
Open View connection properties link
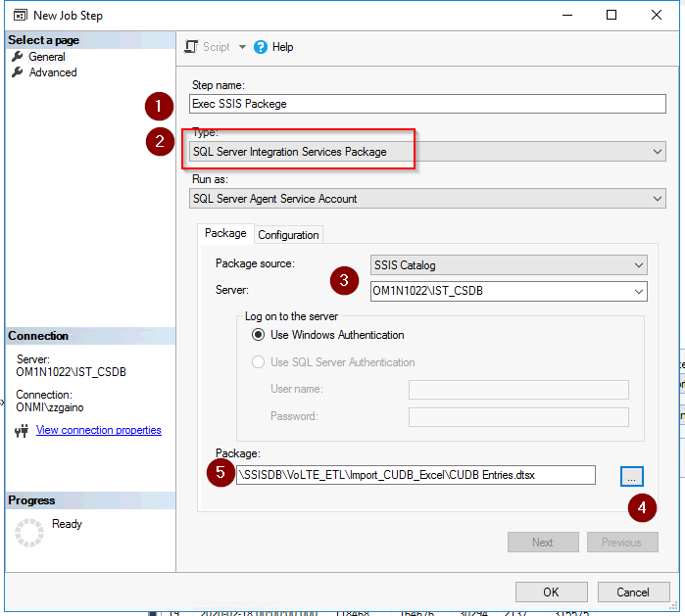click(x=99, y=430)
